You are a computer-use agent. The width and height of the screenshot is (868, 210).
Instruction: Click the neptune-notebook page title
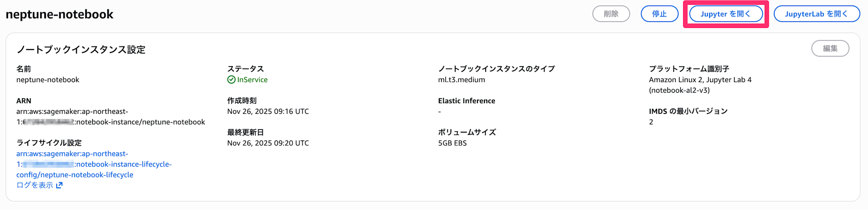59,14
